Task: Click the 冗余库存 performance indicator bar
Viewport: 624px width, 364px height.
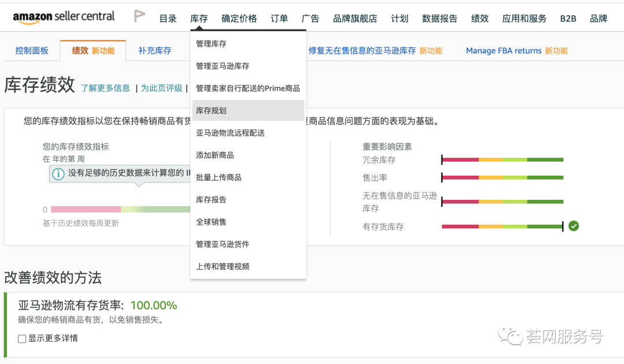Action: coord(502,159)
